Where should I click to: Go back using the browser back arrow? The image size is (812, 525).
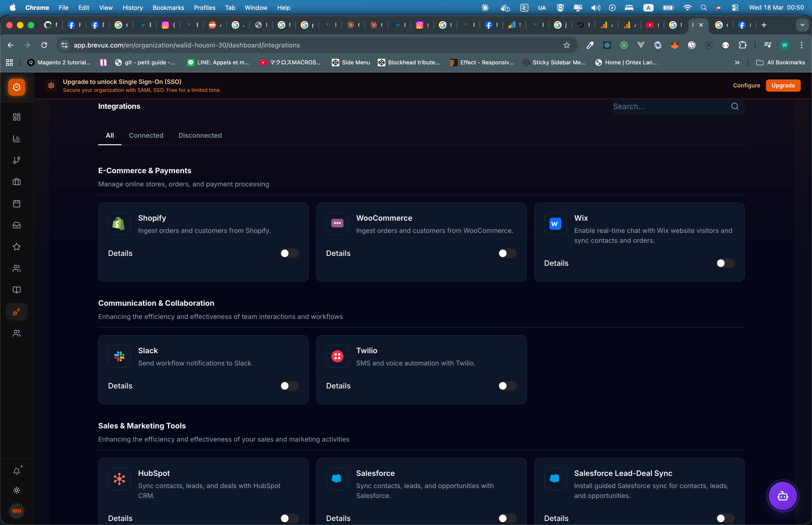click(x=11, y=45)
